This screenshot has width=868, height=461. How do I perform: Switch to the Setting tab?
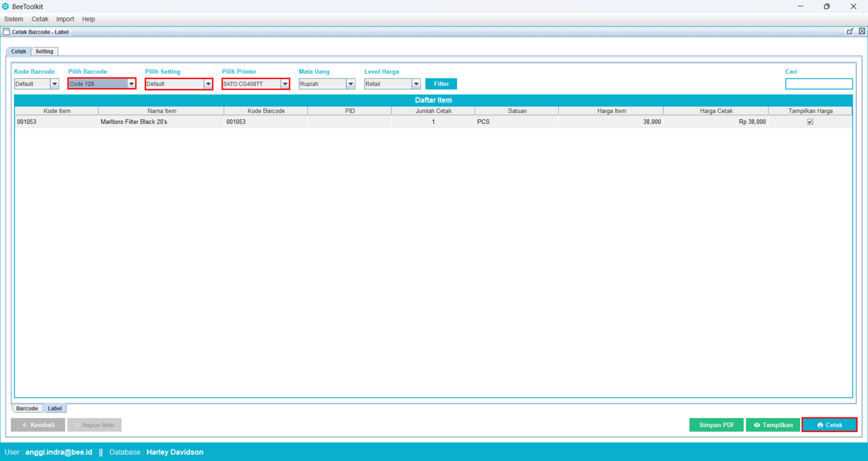(x=44, y=51)
